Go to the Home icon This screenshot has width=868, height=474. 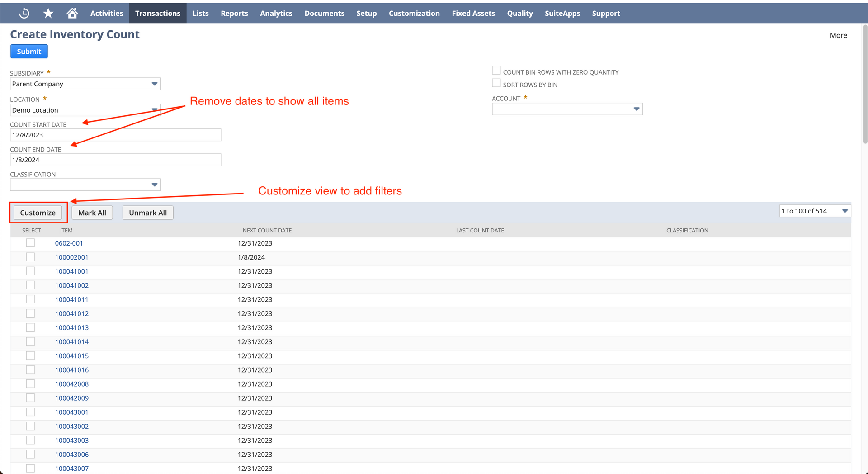[x=72, y=13]
